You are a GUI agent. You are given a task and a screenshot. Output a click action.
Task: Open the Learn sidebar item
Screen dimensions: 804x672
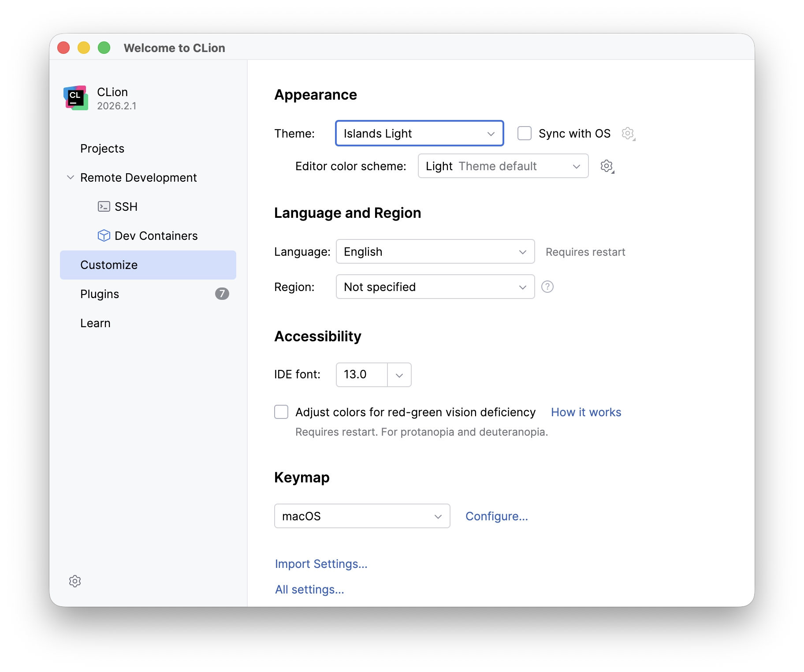point(148,323)
